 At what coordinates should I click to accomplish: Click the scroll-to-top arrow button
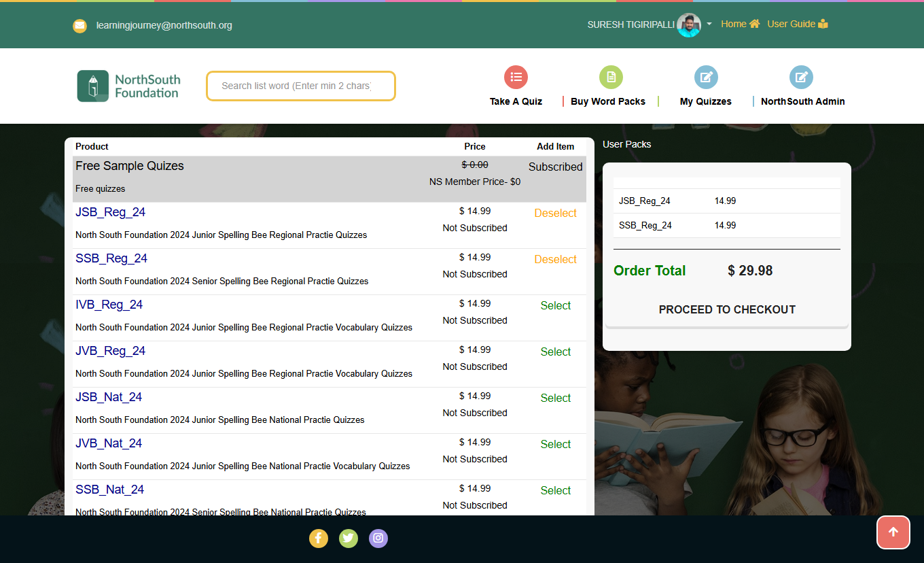pyautogui.click(x=893, y=532)
